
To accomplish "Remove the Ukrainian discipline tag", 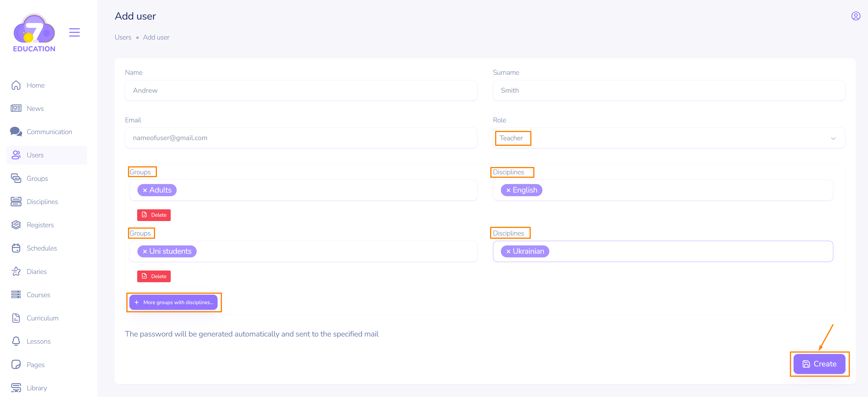I will [x=508, y=252].
